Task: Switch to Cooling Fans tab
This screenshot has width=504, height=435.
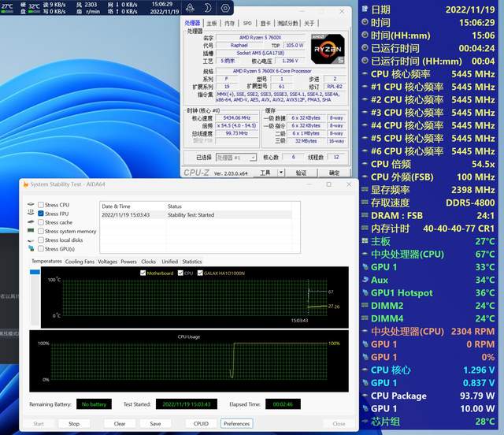Action: (80, 262)
